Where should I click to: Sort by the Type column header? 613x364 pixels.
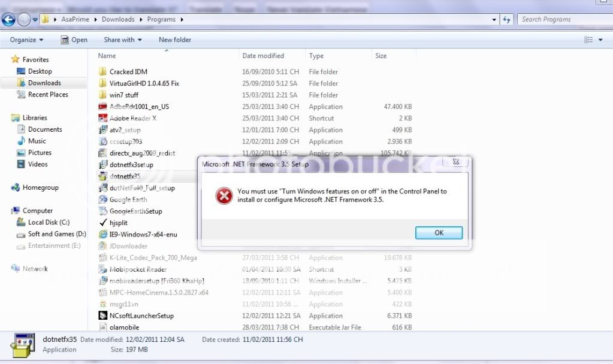316,56
